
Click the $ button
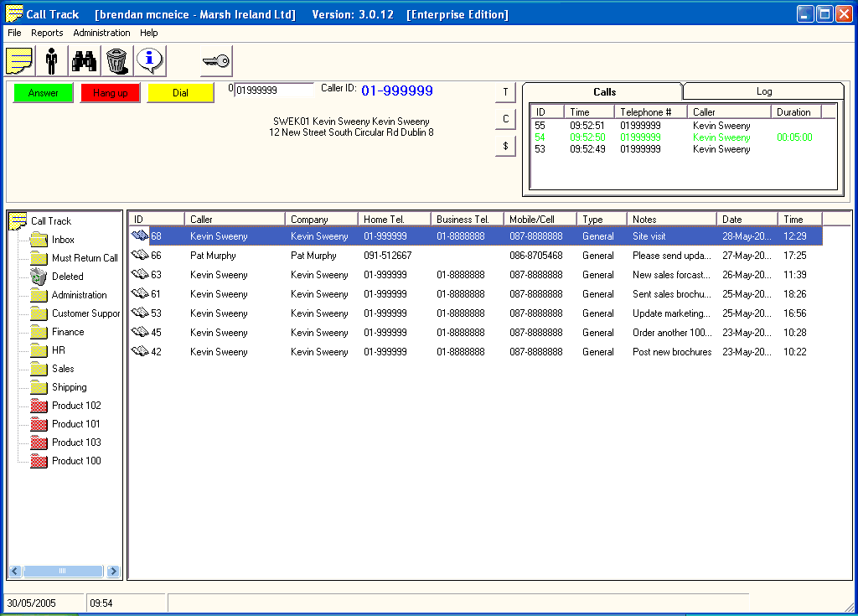pyautogui.click(x=505, y=146)
